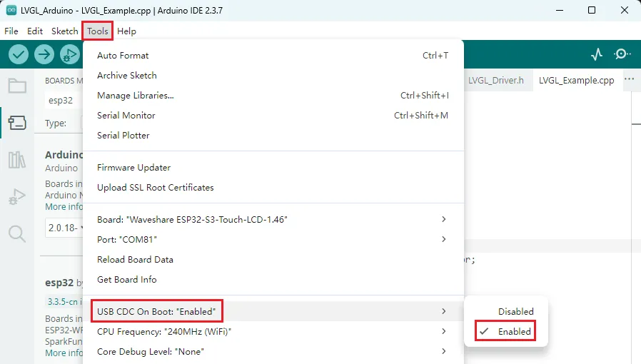Screen dimensions: 641x364
Task: Open the 2.0.18 version dropdown
Action: click(64, 228)
